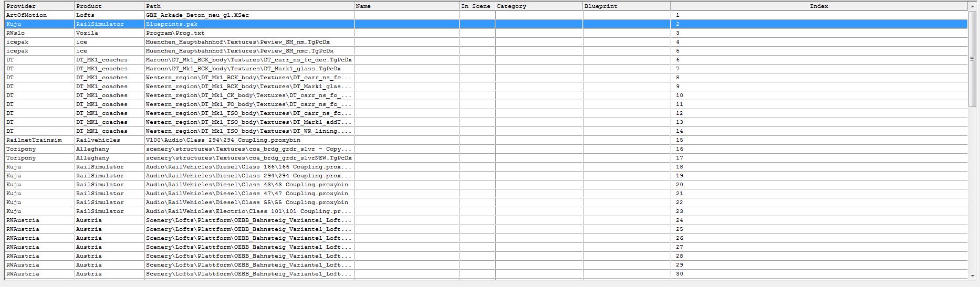Click the vertical scrollbar down arrow

972,275
